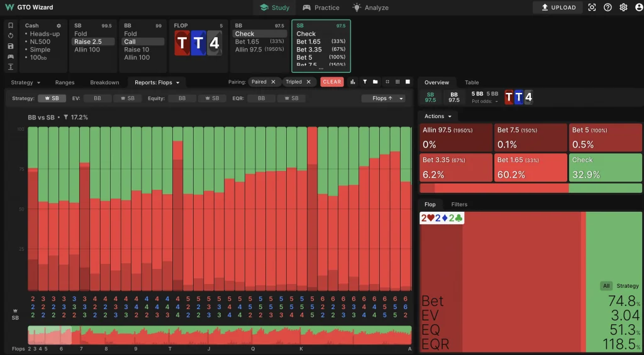Expand the Reports: Flops dropdown
The image size is (644, 355).
point(157,82)
